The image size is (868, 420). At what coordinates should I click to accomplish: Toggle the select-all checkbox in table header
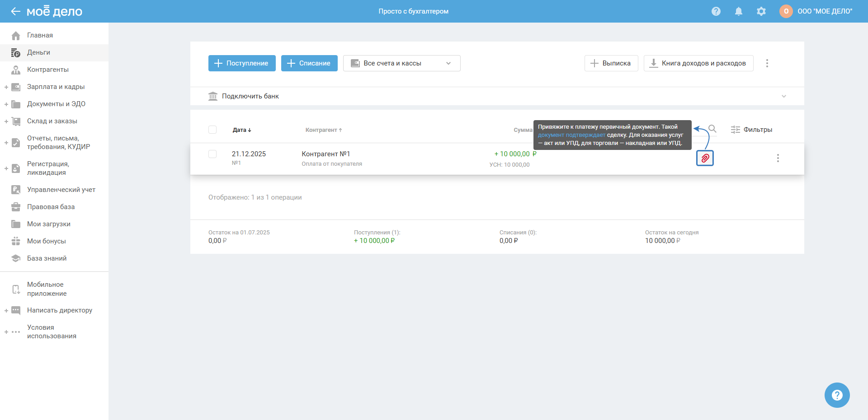pos(212,130)
